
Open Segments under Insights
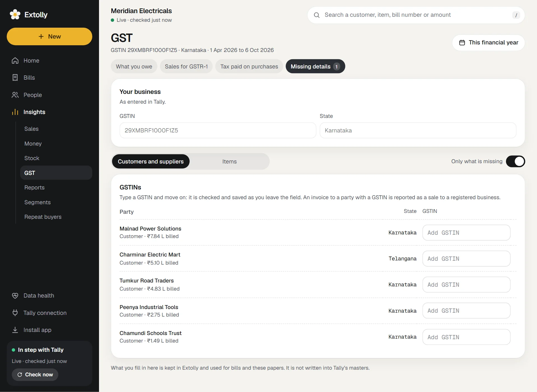tap(56, 202)
